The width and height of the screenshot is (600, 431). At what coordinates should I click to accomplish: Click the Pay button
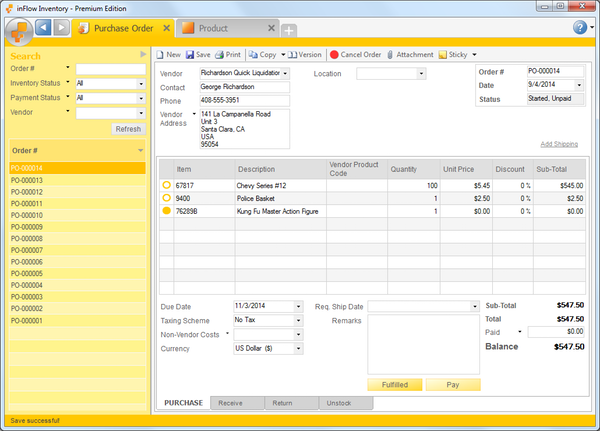452,384
